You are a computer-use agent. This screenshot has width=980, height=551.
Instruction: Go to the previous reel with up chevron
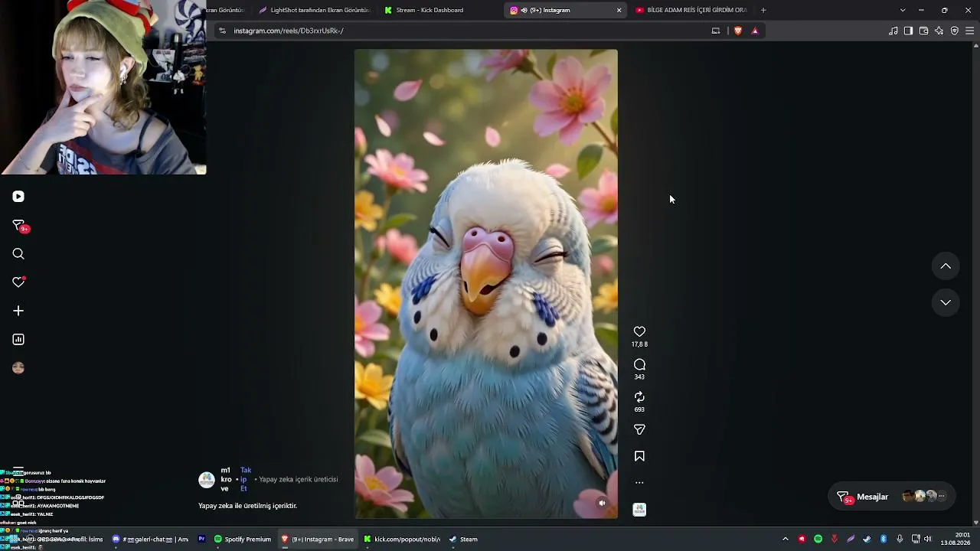pyautogui.click(x=946, y=266)
